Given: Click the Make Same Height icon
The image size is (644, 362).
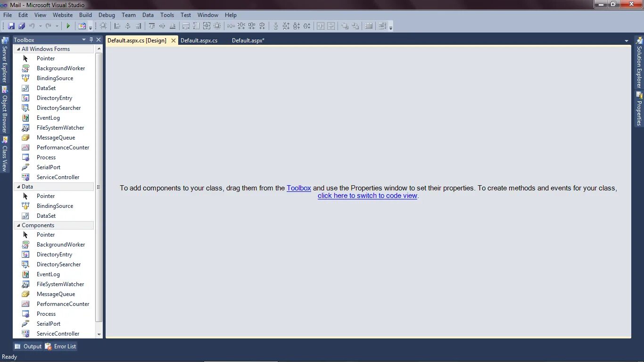Looking at the screenshot, I should 196,26.
